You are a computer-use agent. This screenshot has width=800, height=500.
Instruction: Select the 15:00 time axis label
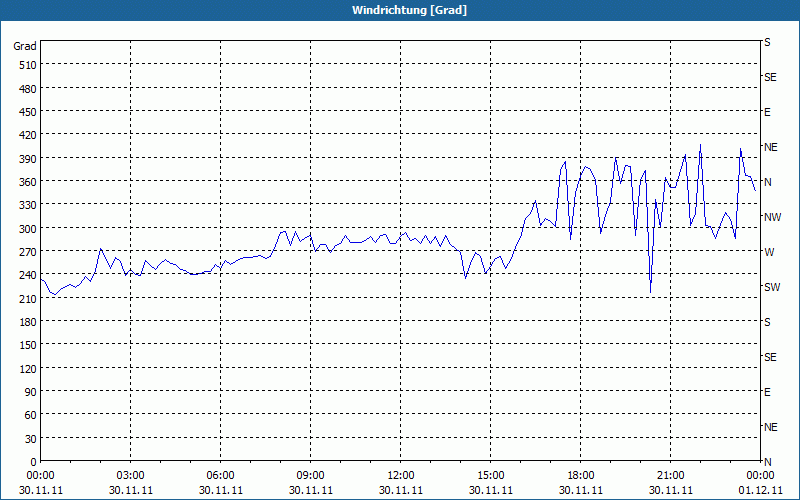(491, 476)
